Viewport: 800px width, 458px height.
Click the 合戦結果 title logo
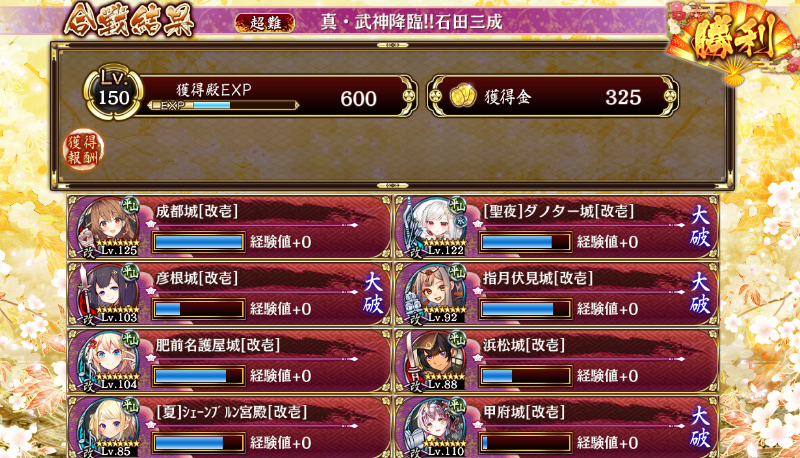[x=129, y=21]
